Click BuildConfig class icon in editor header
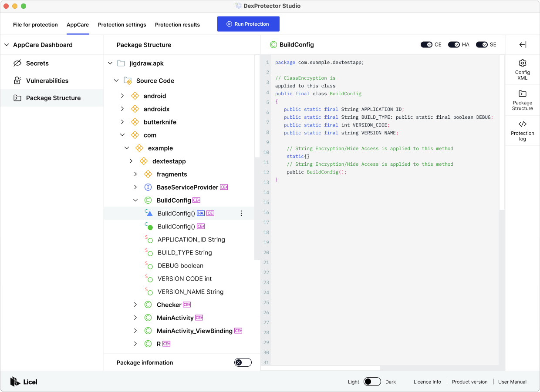Viewport: 540px width, 392px height. [x=273, y=45]
